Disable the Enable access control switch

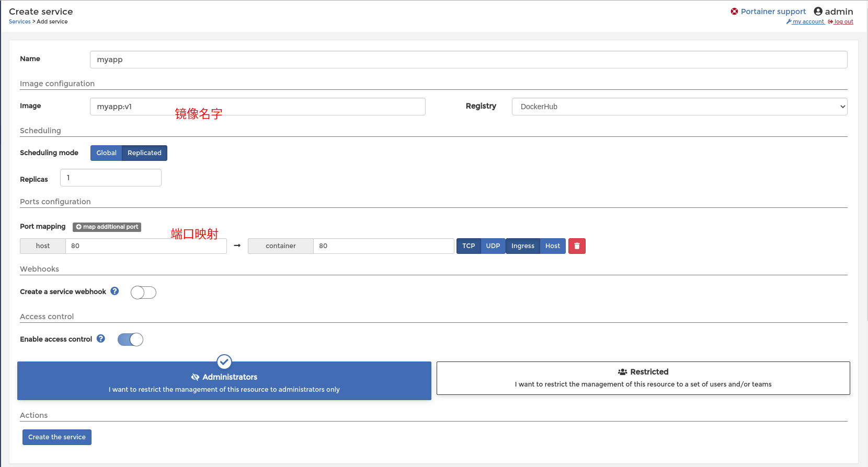pos(130,340)
